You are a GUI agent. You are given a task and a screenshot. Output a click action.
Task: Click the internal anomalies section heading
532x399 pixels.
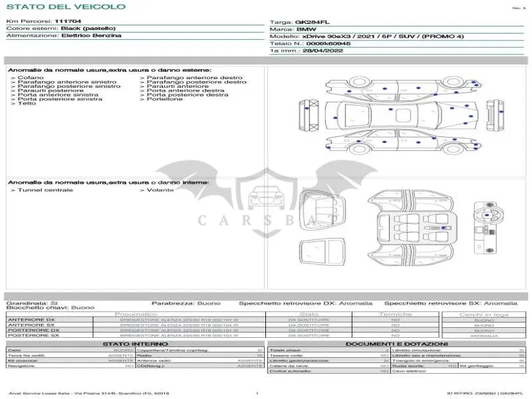[x=108, y=182]
